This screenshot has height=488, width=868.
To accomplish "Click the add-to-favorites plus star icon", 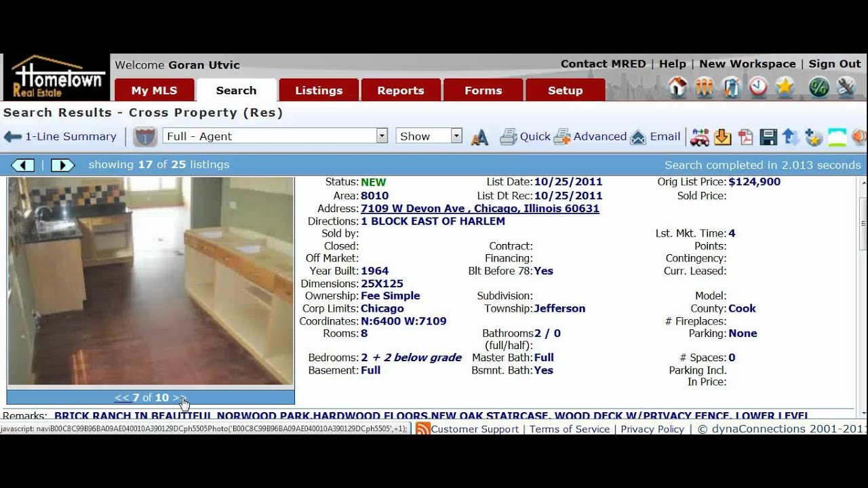I will pos(813,137).
